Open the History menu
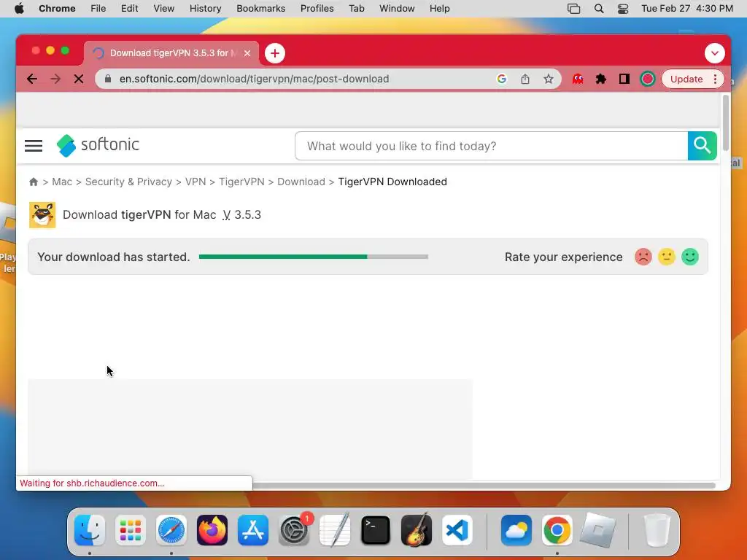Viewport: 747px width, 560px height. [x=205, y=9]
